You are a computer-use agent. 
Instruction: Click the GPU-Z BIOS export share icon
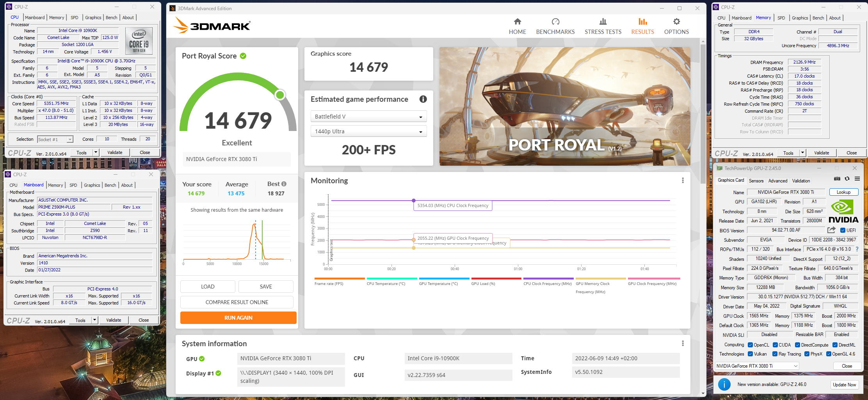click(831, 230)
